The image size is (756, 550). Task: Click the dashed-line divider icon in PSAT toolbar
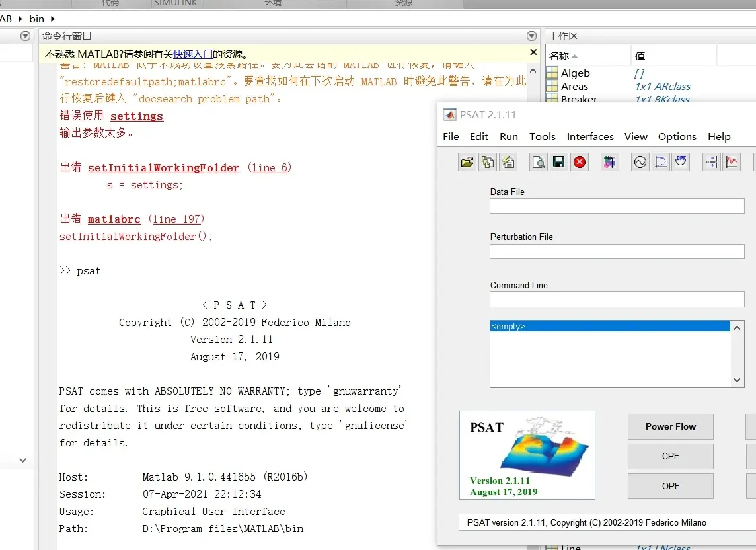pyautogui.click(x=712, y=162)
